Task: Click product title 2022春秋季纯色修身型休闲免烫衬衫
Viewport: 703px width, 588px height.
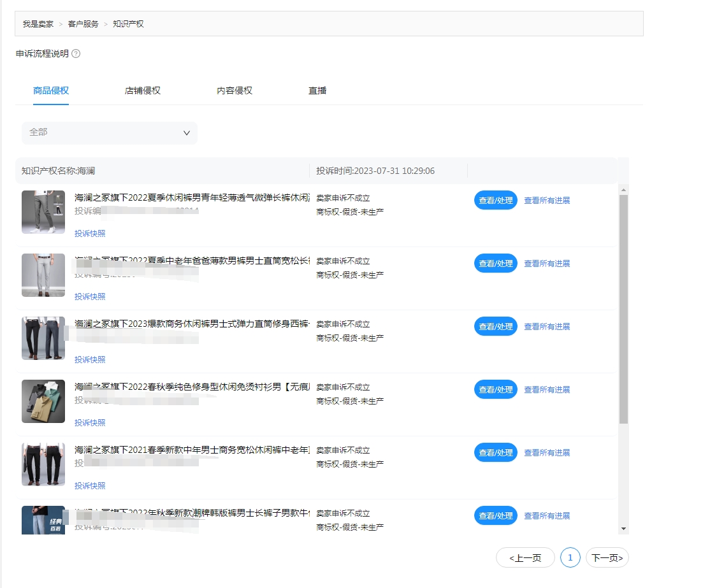Action: click(192, 387)
